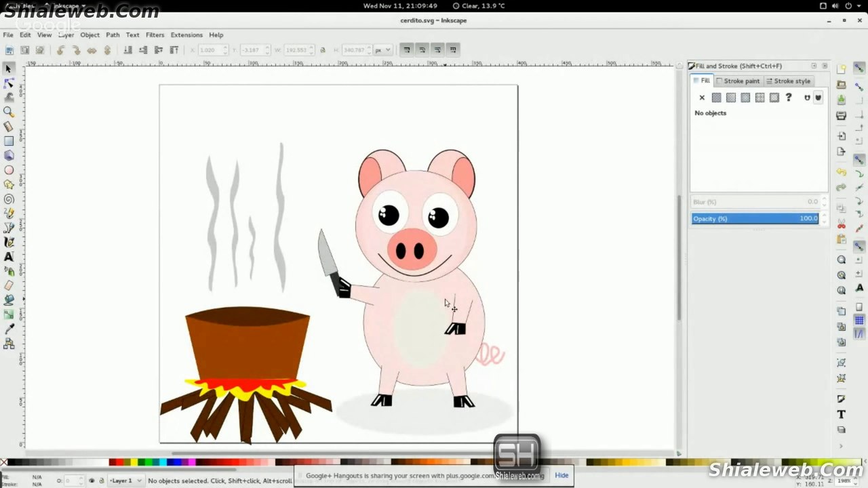Set fill to Unset paint question mark
868x488 pixels.
pos(789,98)
